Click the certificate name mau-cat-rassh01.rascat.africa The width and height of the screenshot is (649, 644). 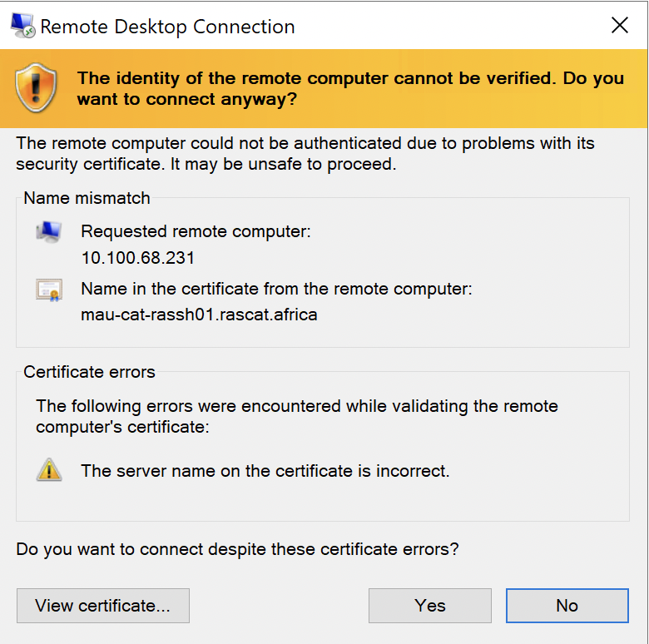(x=199, y=315)
